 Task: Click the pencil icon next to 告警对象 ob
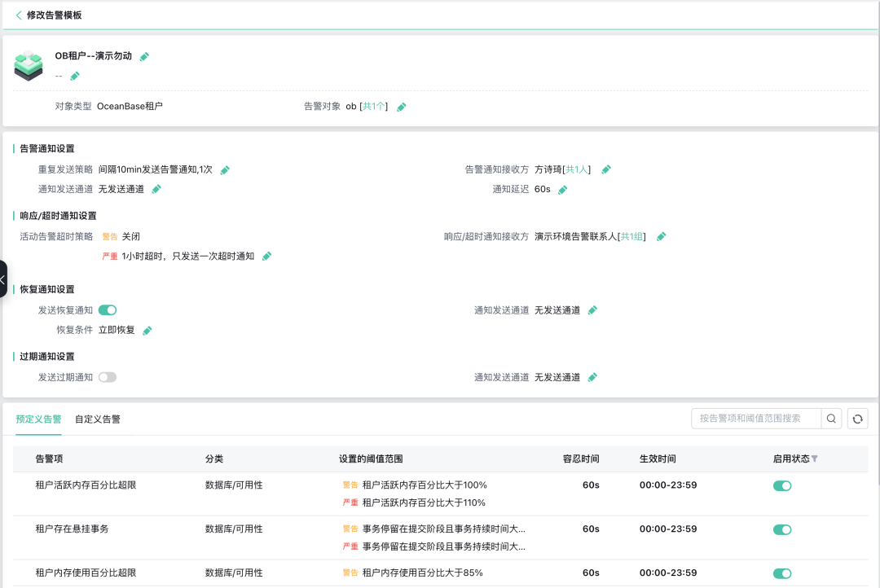click(x=402, y=106)
